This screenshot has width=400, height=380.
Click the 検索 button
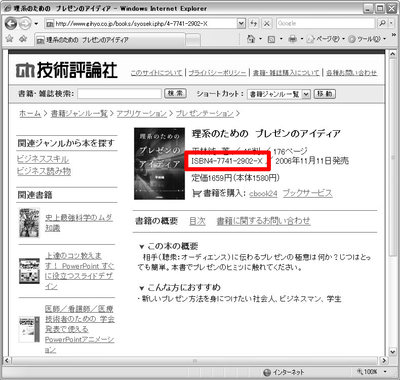175,93
